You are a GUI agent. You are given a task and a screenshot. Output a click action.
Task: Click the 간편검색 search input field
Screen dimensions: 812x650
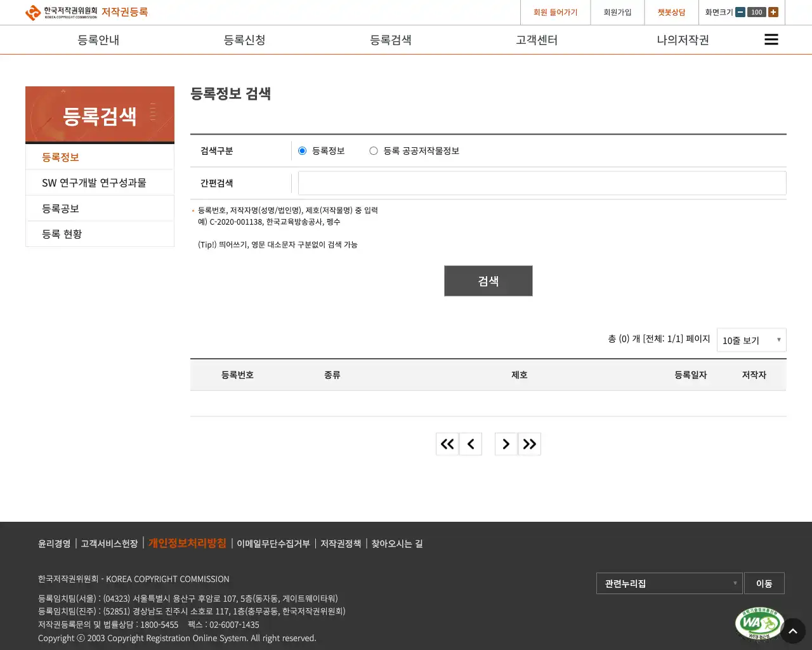542,183
